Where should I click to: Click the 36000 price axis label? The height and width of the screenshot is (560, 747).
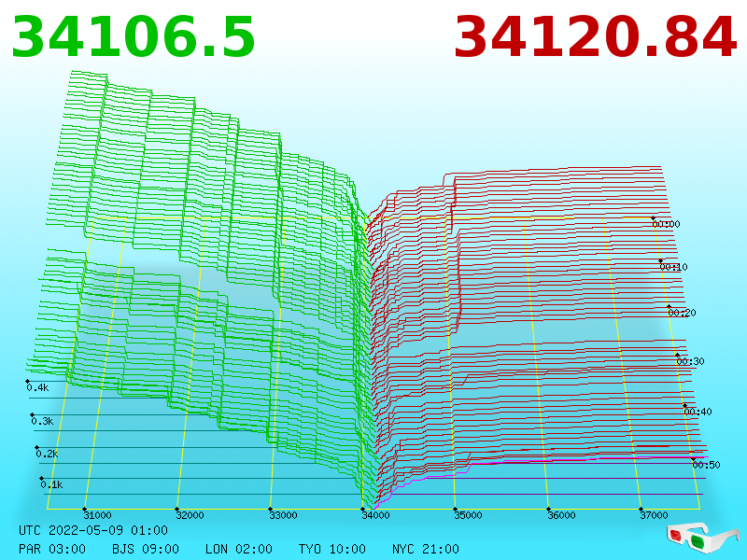pyautogui.click(x=561, y=515)
